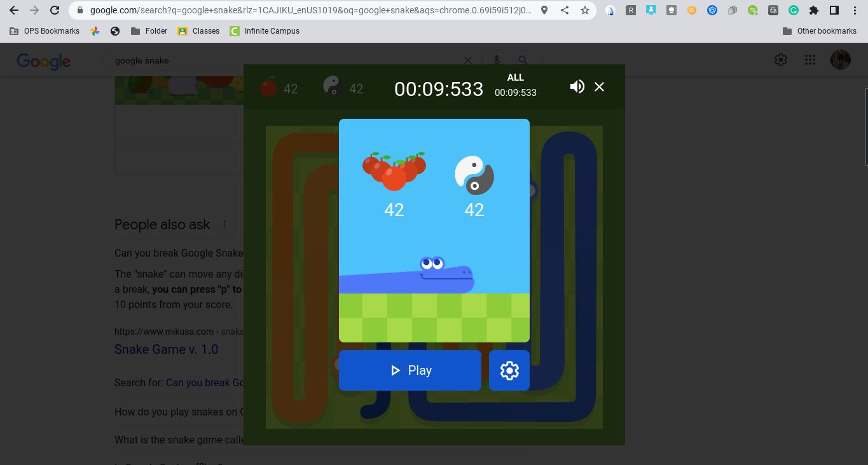The image size is (868, 465).
Task: Open the blue shield extension
Action: pyautogui.click(x=712, y=10)
